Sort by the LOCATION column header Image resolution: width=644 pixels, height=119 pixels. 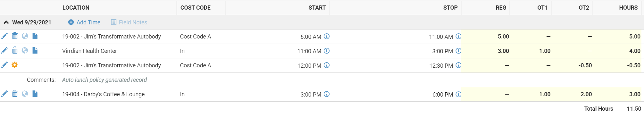click(x=76, y=8)
